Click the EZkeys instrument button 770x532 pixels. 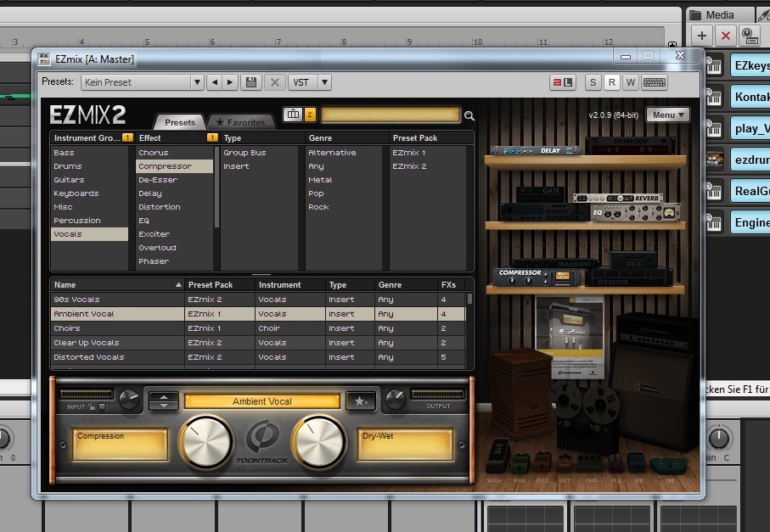pyautogui.click(x=750, y=66)
